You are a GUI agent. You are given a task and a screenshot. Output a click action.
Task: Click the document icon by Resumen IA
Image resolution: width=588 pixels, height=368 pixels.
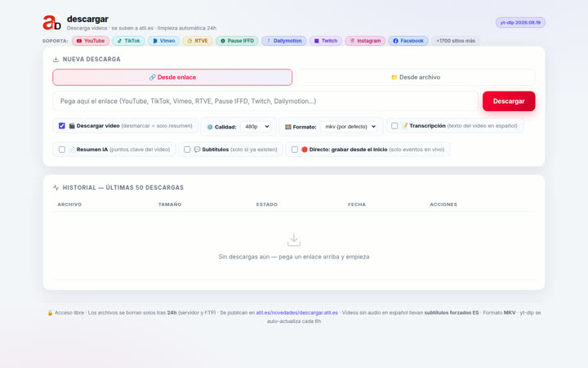click(x=72, y=150)
